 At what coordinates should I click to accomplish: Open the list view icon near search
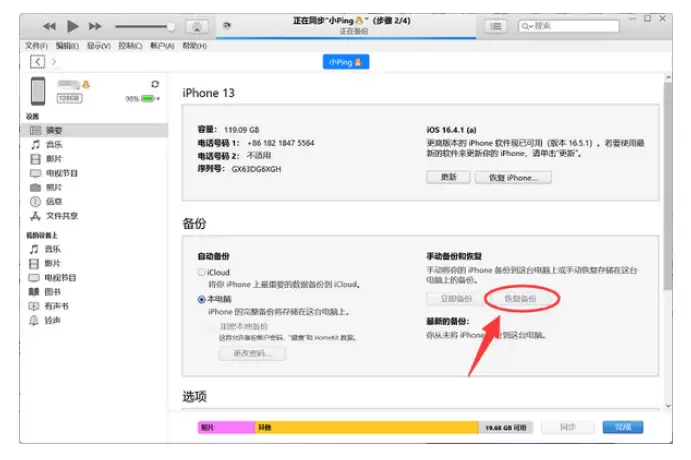coord(496,26)
